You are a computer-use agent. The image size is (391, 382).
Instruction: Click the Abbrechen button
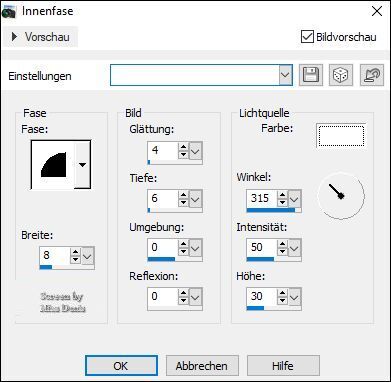[202, 366]
